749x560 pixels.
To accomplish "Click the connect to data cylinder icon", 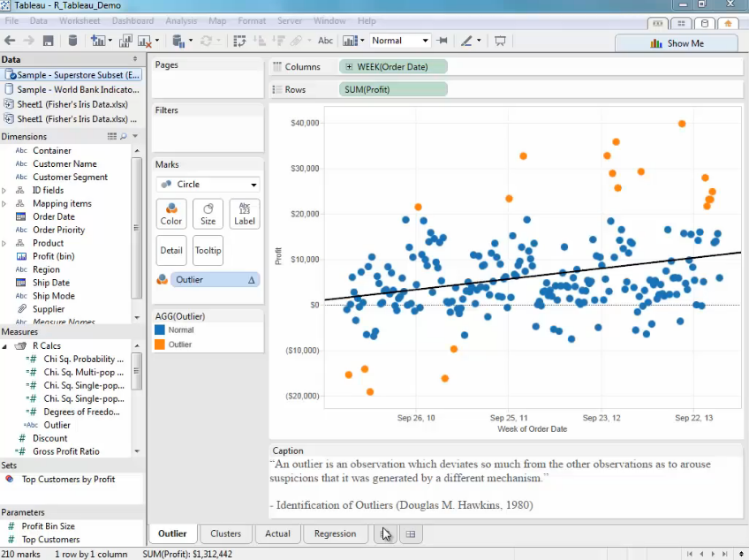I will click(72, 41).
